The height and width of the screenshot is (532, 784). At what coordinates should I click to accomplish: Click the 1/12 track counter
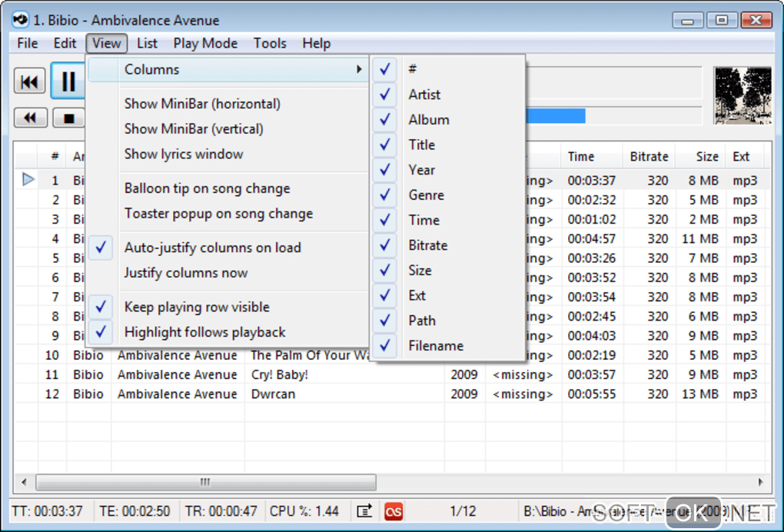[x=463, y=511]
